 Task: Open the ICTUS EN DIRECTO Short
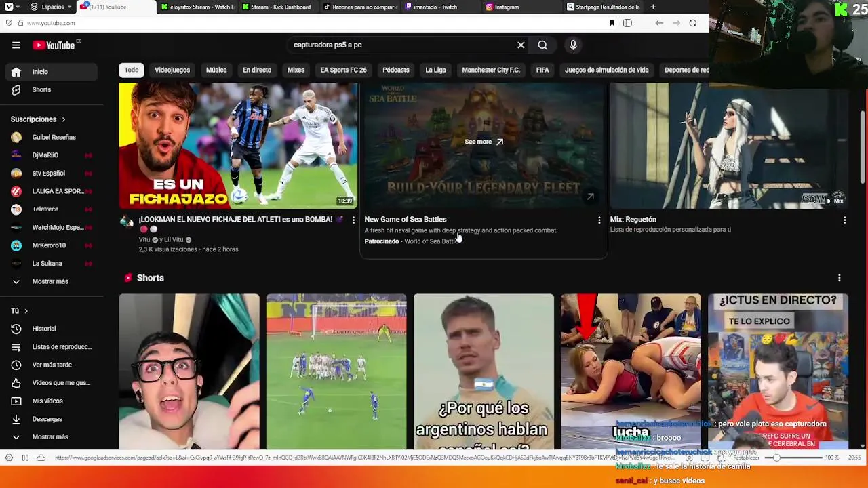(778, 371)
